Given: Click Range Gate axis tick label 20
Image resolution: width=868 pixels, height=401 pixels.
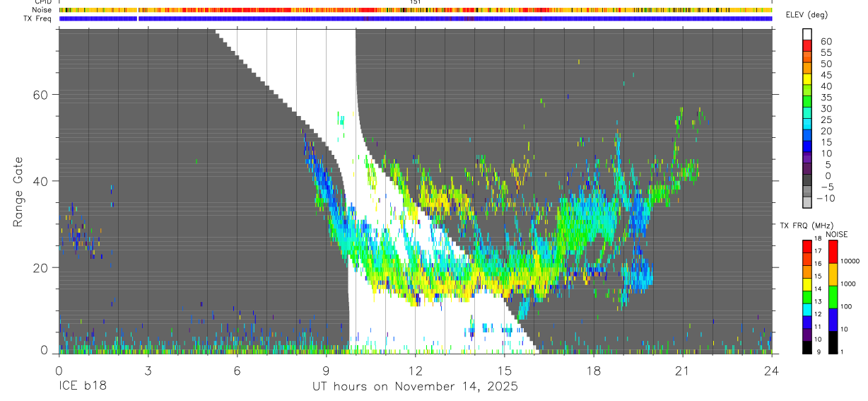Looking at the screenshot, I should [41, 267].
